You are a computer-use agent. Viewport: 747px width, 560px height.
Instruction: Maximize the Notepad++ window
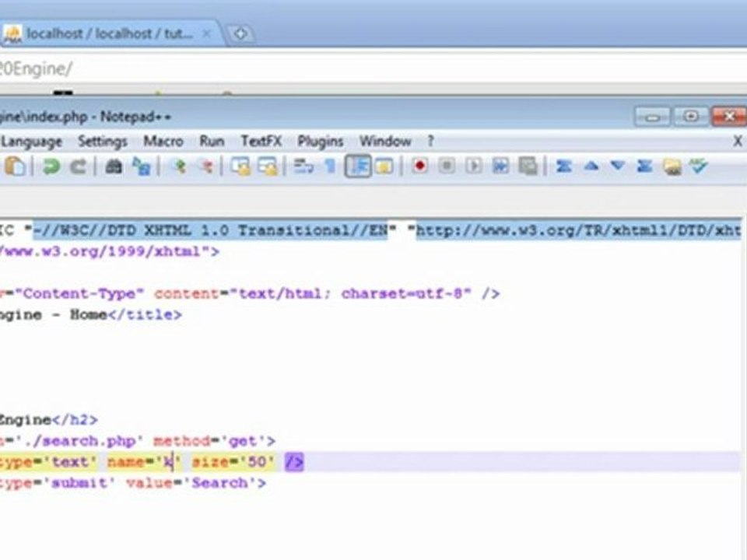tap(691, 117)
